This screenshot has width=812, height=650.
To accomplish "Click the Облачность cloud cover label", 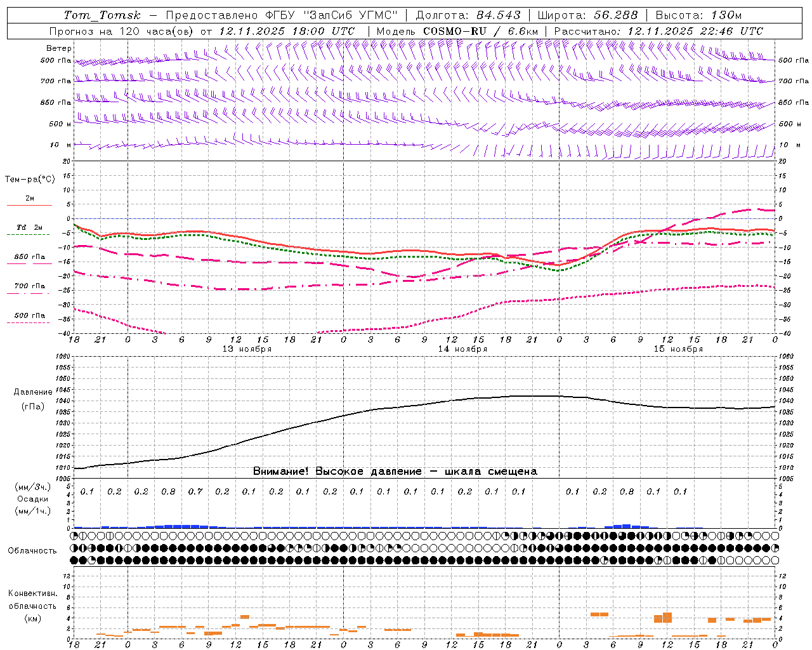I will click(x=32, y=551).
